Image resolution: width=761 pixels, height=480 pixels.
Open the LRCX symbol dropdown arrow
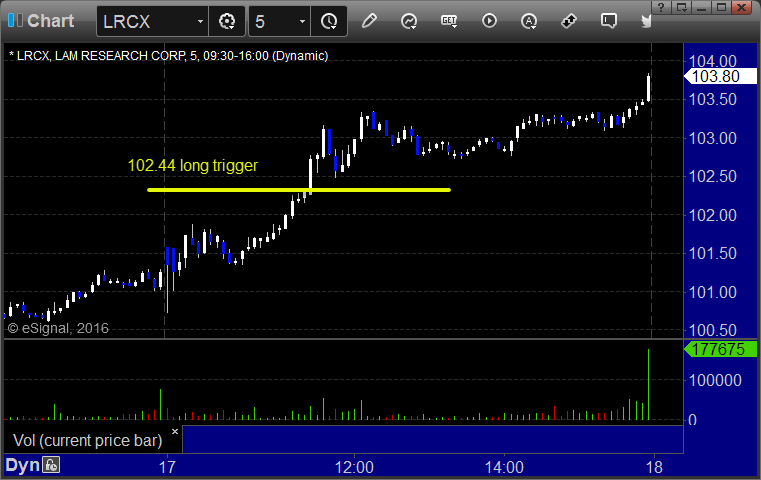200,21
